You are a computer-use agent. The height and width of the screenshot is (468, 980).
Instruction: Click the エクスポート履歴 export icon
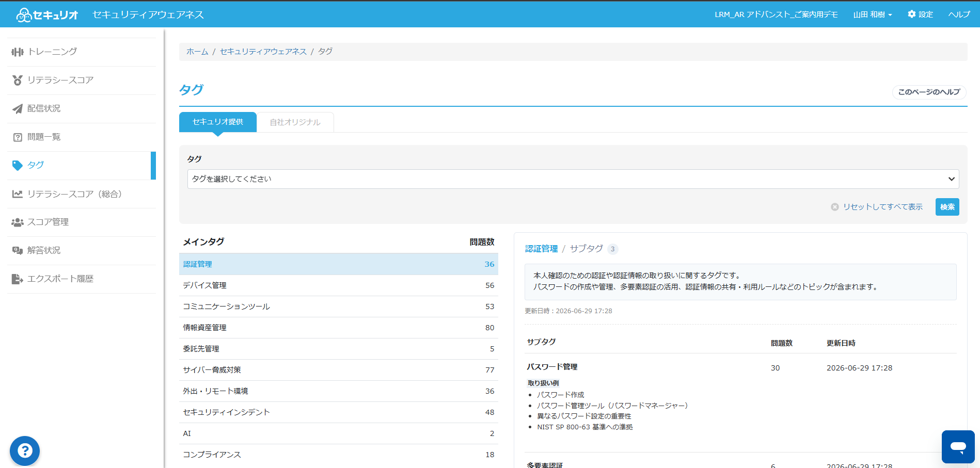[18, 279]
